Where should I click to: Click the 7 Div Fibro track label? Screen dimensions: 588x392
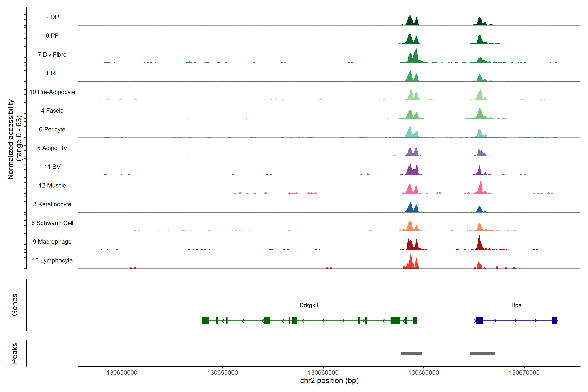(52, 55)
